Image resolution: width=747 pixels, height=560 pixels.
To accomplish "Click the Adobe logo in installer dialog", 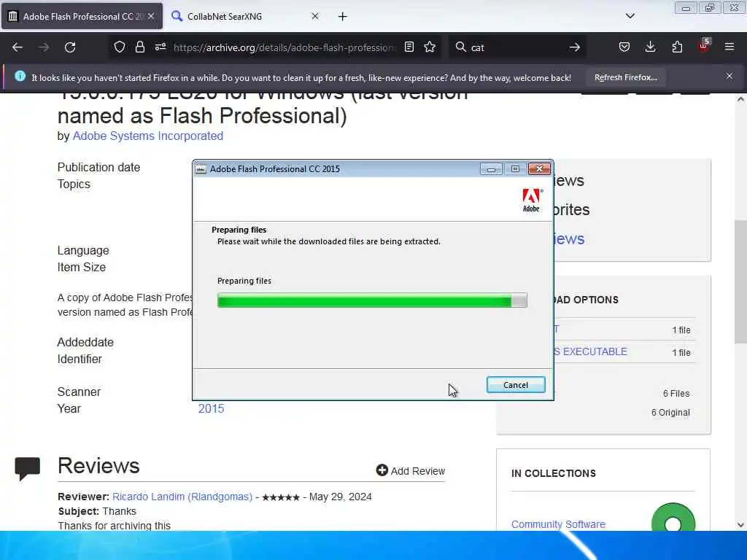I will pyautogui.click(x=532, y=200).
